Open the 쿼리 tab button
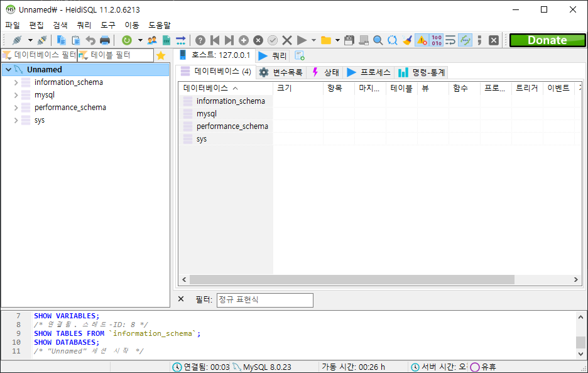This screenshot has height=373, width=588. coord(275,55)
